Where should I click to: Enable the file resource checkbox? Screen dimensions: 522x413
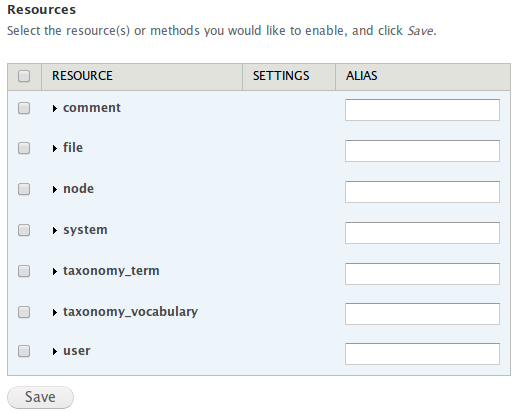24,148
